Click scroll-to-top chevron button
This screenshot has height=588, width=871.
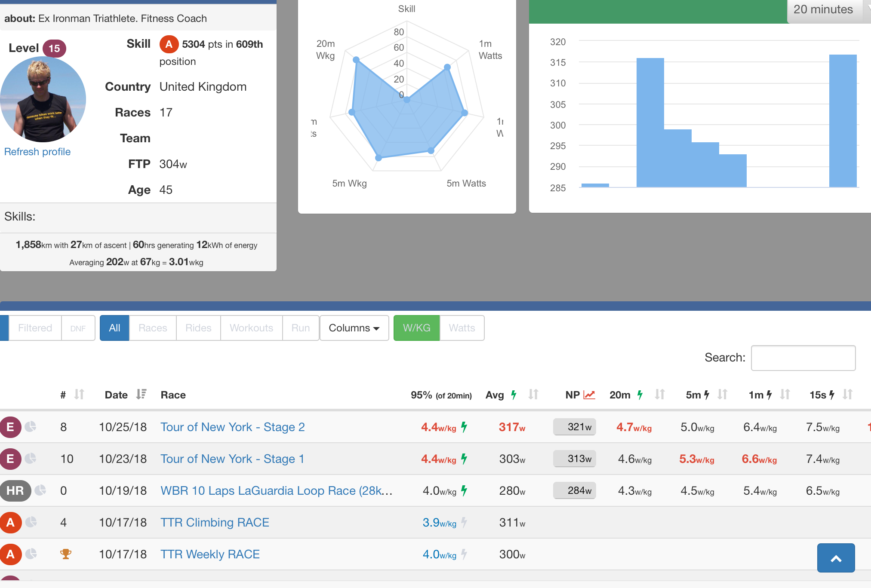click(835, 558)
